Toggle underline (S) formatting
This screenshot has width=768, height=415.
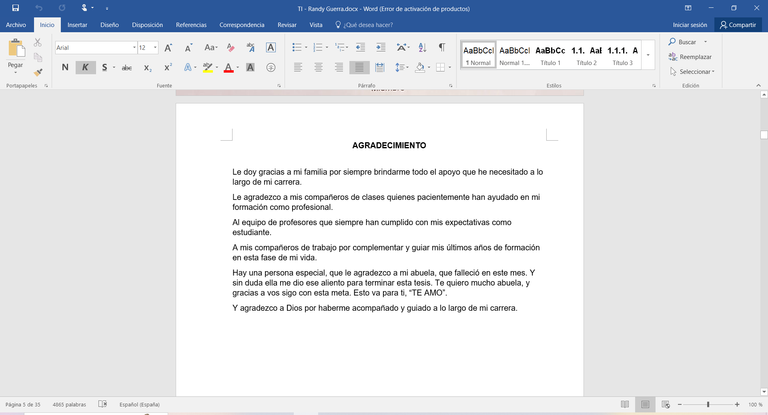104,68
